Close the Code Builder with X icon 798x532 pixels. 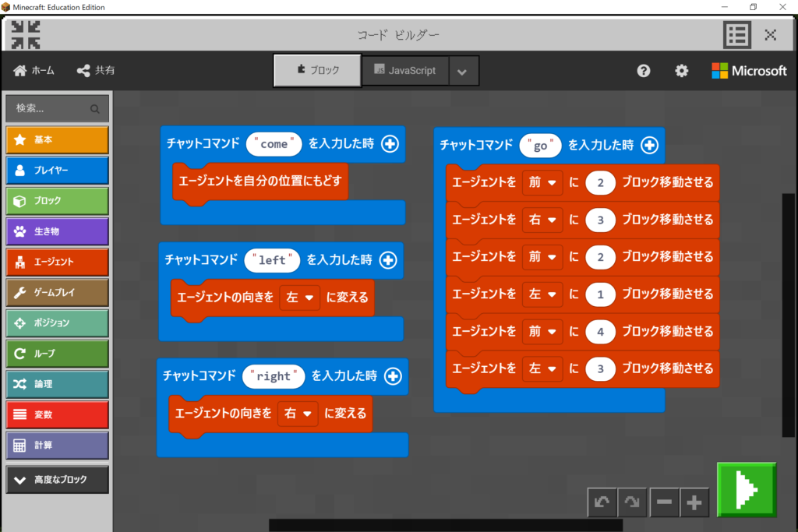pyautogui.click(x=770, y=35)
